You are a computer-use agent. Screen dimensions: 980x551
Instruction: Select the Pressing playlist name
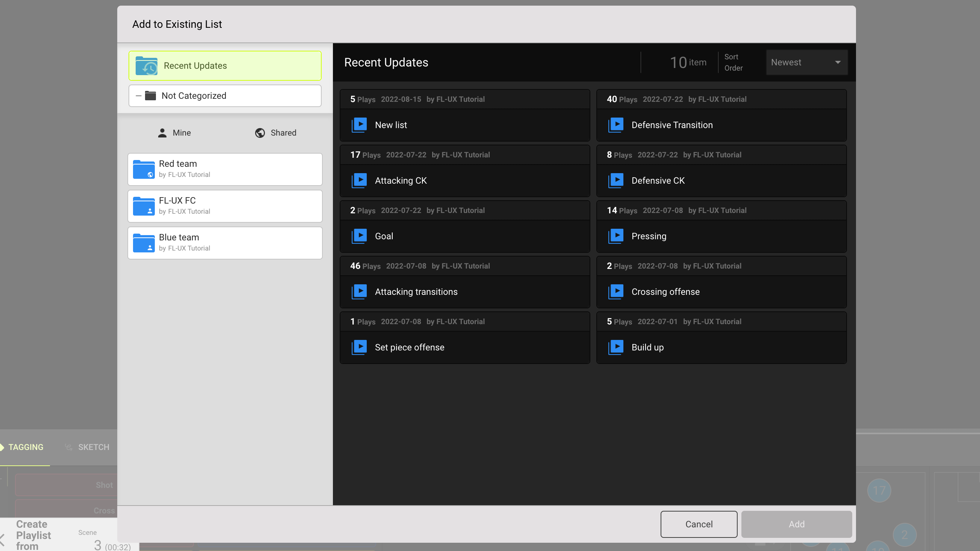point(649,236)
